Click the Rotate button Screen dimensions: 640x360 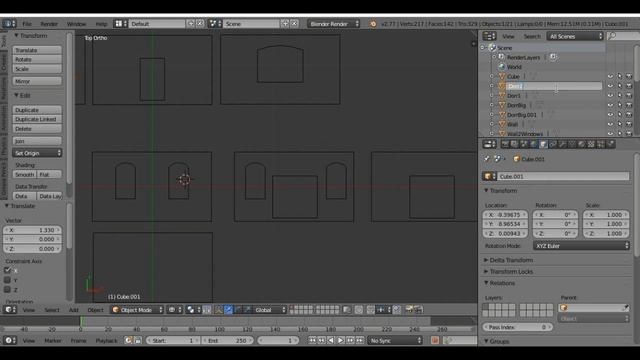coord(37,59)
